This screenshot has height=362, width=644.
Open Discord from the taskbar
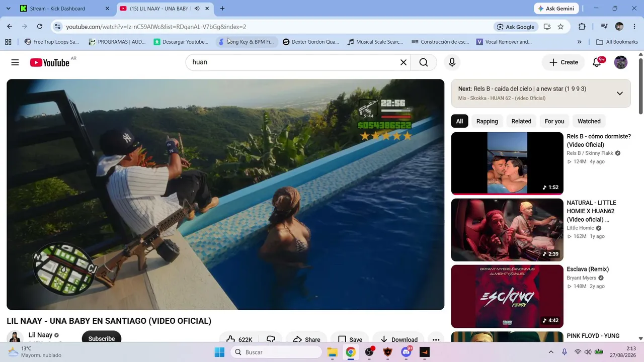[407, 352]
